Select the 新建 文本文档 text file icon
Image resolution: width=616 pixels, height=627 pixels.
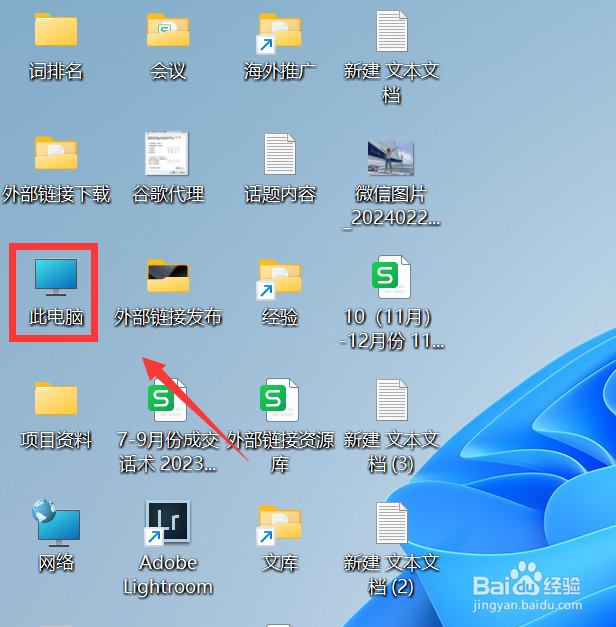coord(392,31)
